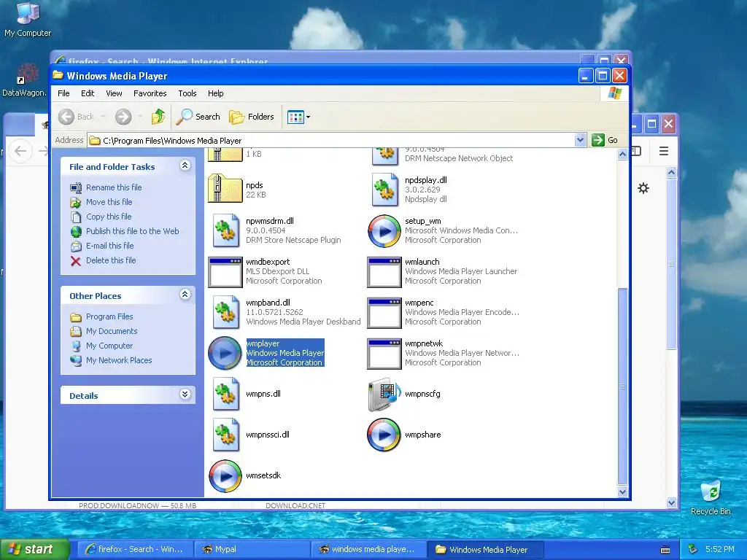Select the npdsplay.dll file icon
Viewport: 747px width, 560px height.
(385, 190)
